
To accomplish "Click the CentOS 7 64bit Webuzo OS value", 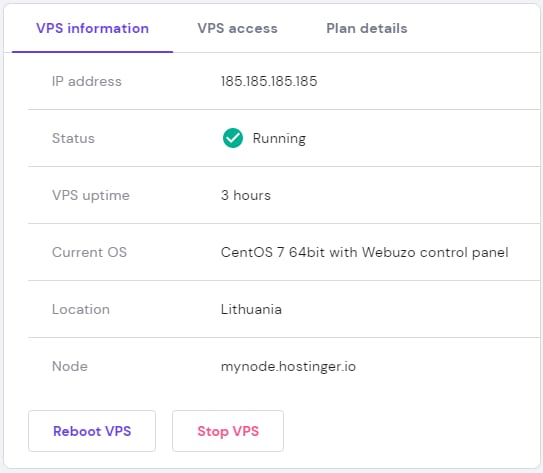I will point(365,252).
